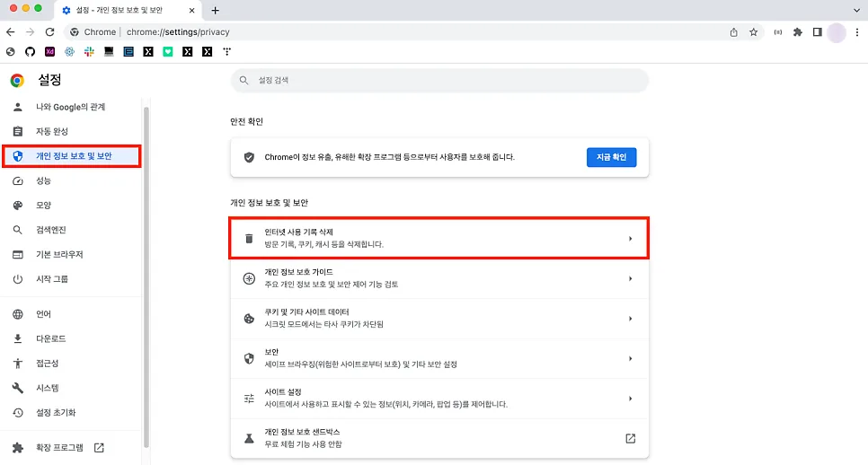Screen dimensions: 868x465
Task: Open the profile avatar menu
Action: 837,32
